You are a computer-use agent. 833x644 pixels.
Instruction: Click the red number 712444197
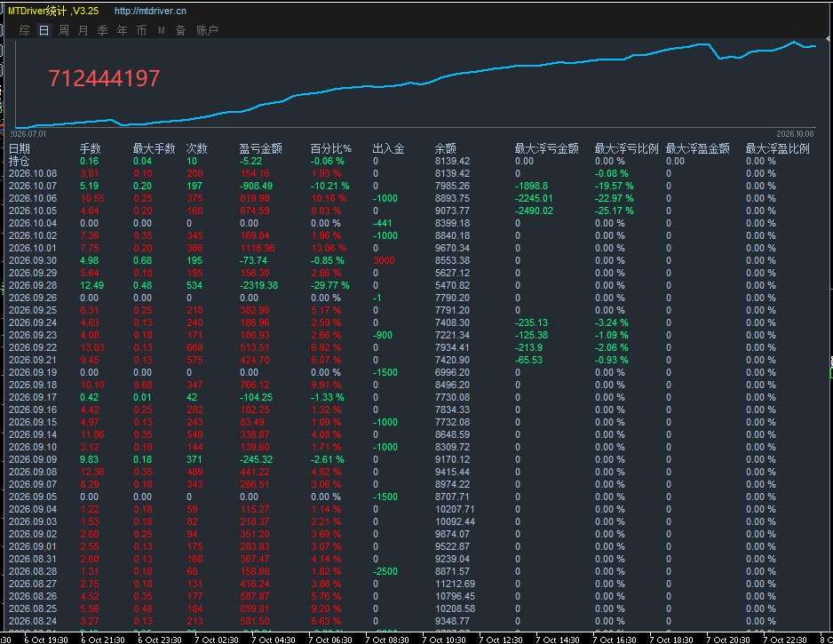[104, 79]
